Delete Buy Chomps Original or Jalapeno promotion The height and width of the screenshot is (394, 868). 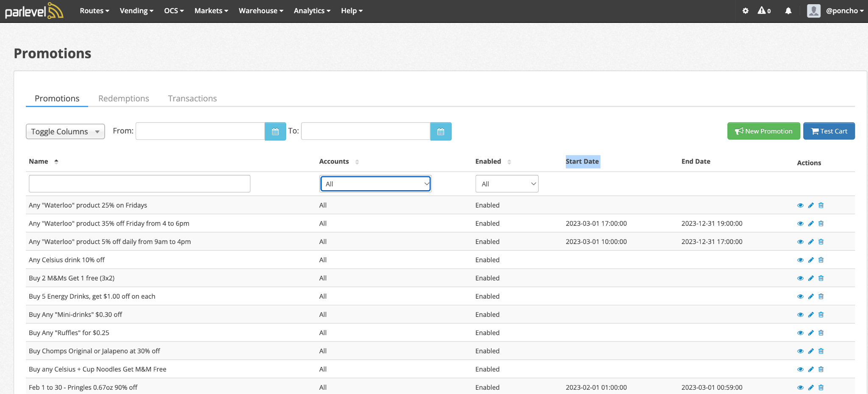pos(821,351)
